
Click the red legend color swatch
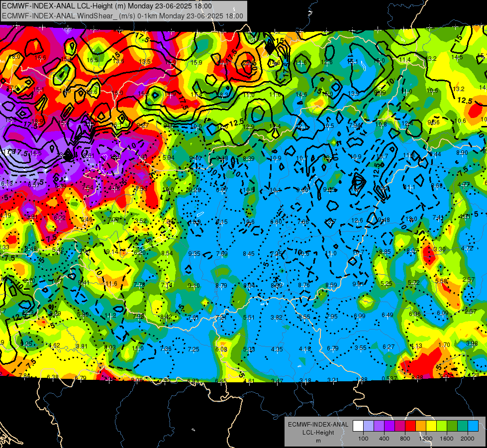pyautogui.click(x=410, y=426)
